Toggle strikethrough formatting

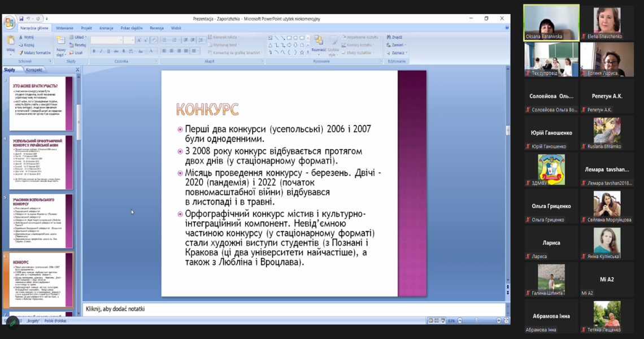click(x=116, y=51)
